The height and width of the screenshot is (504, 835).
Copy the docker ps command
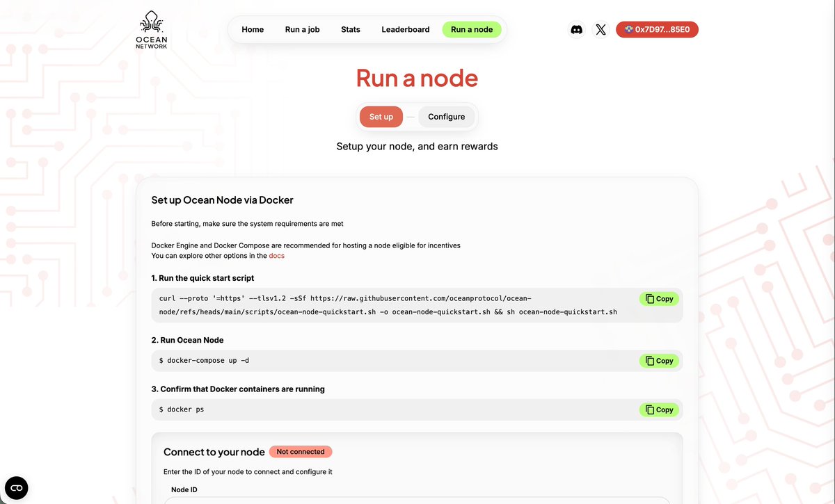(x=659, y=409)
